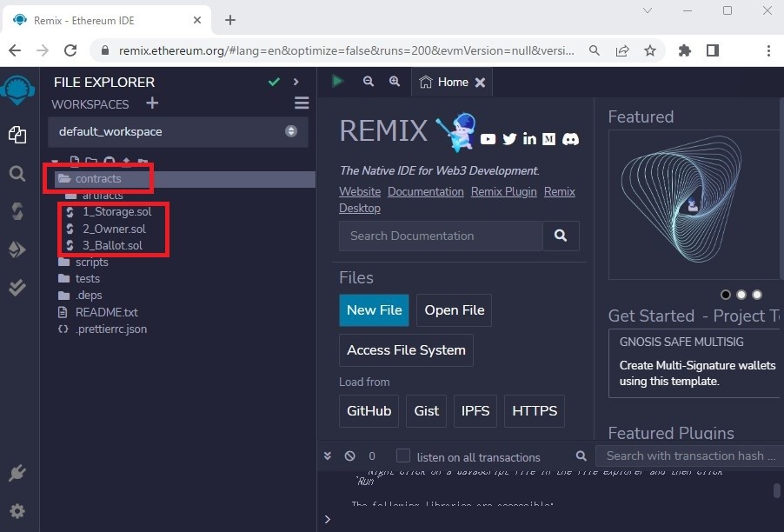Click the transaction search magnifier icon
784x532 pixels.
[x=581, y=456]
